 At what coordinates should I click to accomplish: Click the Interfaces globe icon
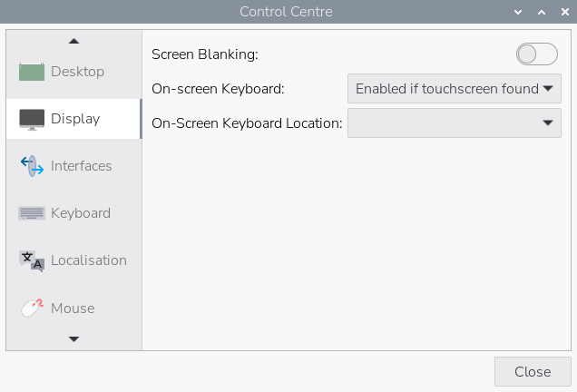(x=32, y=166)
